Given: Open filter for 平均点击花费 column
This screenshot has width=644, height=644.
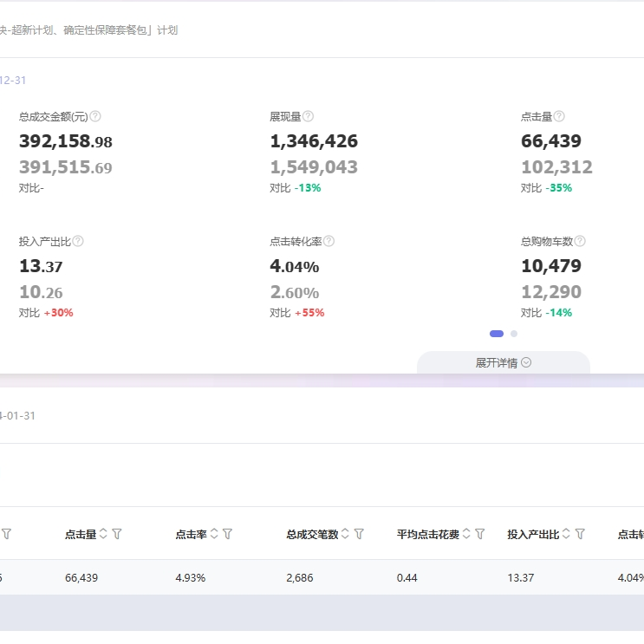Looking at the screenshot, I should 479,534.
